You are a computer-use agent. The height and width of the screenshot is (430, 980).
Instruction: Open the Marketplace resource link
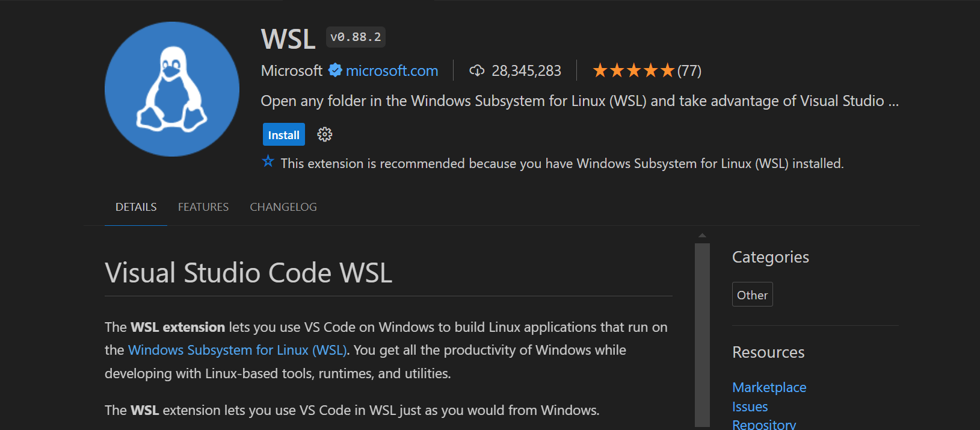click(769, 387)
